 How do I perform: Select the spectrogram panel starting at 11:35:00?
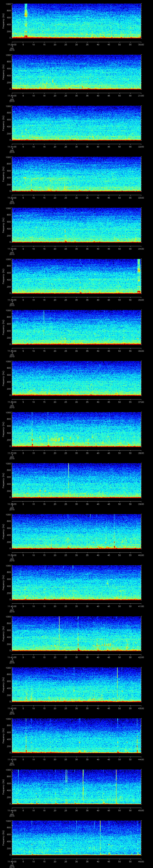click(x=77, y=327)
